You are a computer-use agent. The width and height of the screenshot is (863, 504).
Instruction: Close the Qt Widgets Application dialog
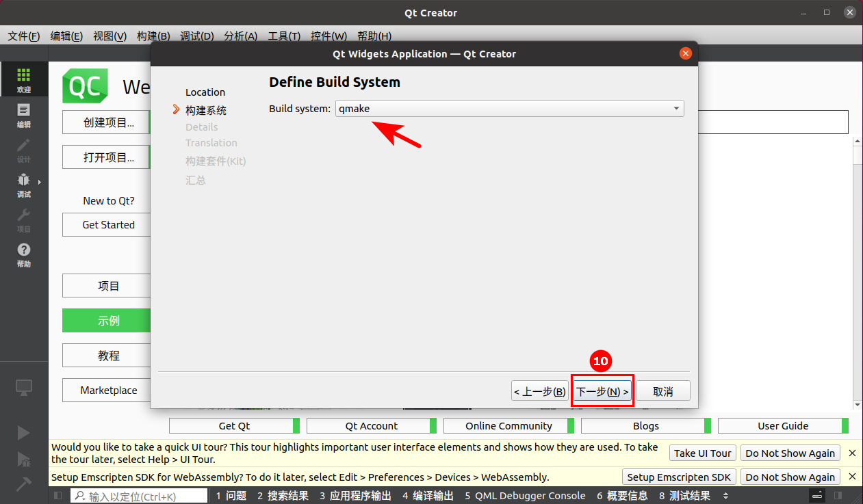point(686,54)
